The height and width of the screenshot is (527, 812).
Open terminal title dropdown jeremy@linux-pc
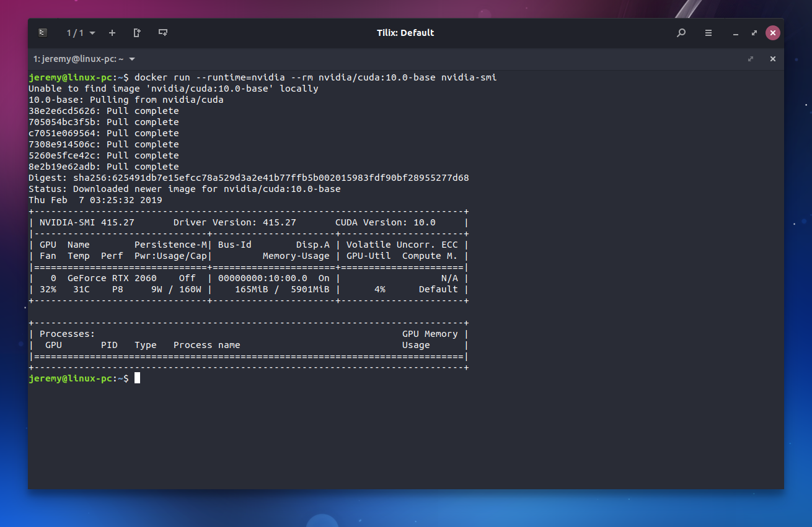point(84,59)
